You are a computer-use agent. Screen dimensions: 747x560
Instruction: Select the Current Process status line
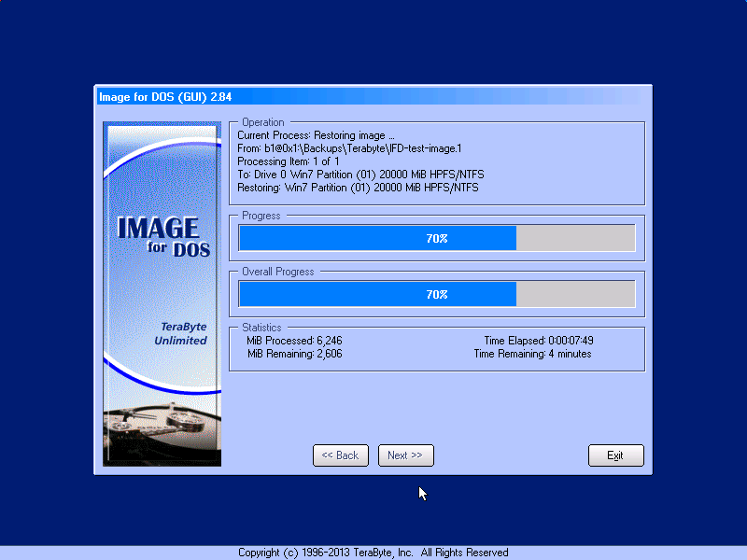(316, 135)
